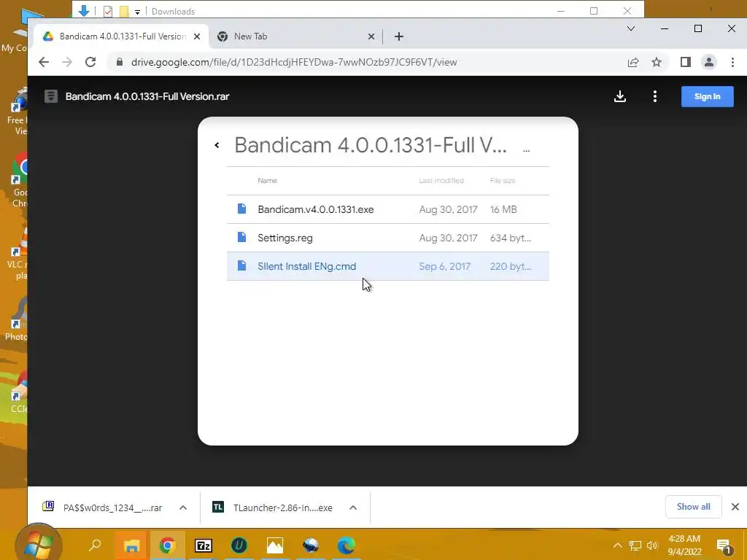The height and width of the screenshot is (560, 747).
Task: Bookmark this page with the star
Action: 657,62
